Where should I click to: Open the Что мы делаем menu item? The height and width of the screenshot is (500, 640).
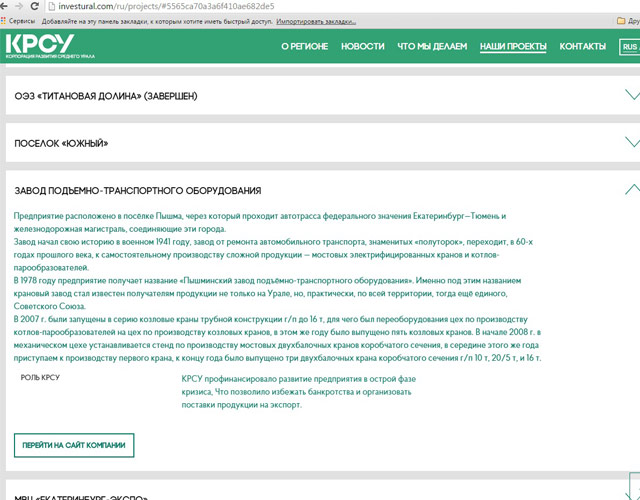click(431, 47)
